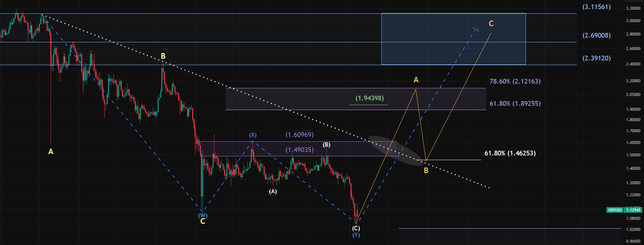Click the 2.80000 price axis value
Image resolution: width=644 pixels, height=245 pixels.
point(633,34)
